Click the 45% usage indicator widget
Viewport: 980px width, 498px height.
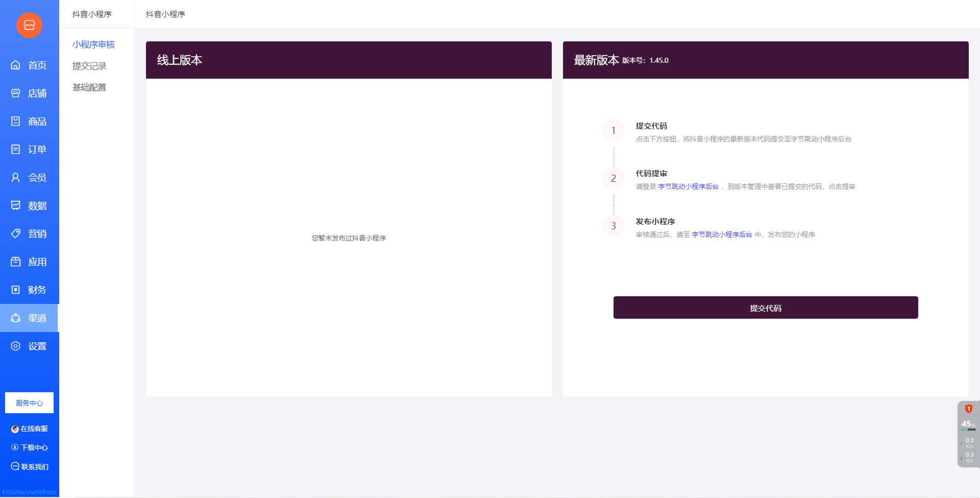(968, 424)
